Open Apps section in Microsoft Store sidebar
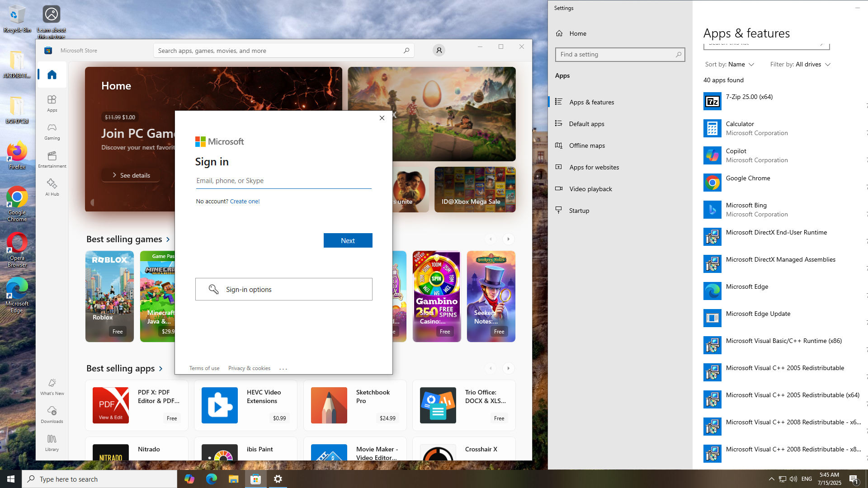 (52, 103)
